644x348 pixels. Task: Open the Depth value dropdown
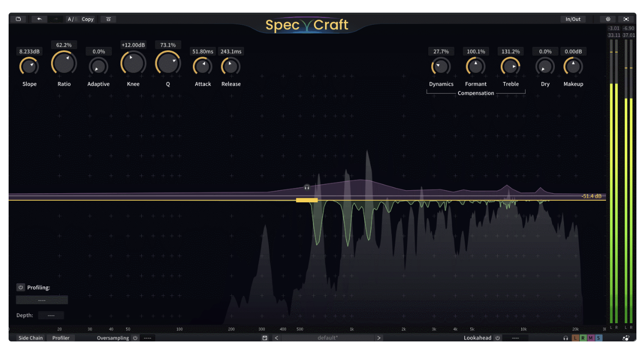coord(51,315)
